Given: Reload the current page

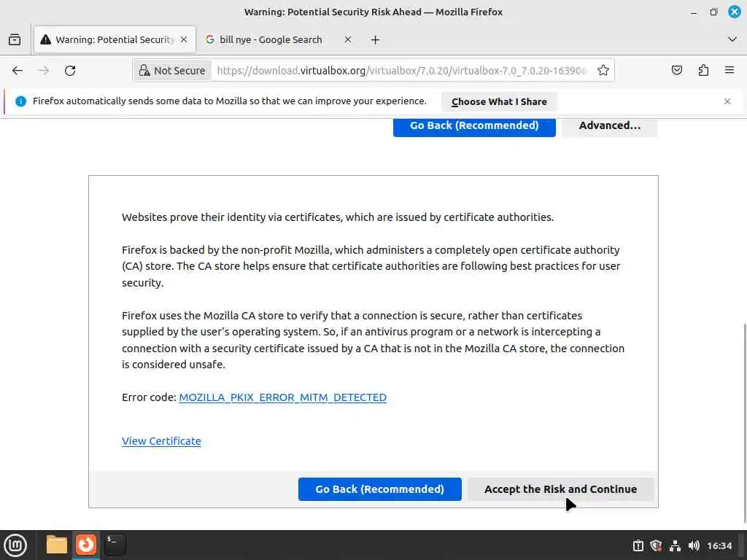Looking at the screenshot, I should click(x=70, y=71).
